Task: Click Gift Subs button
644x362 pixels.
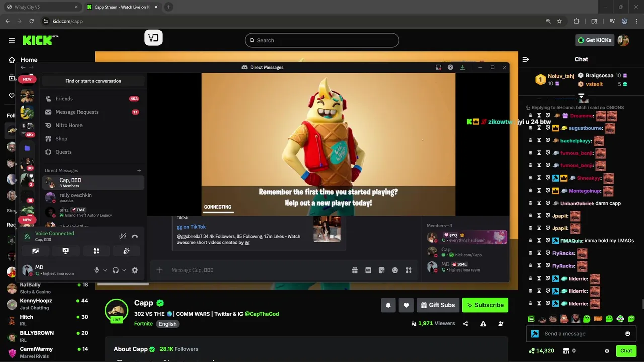Action: click(x=437, y=305)
